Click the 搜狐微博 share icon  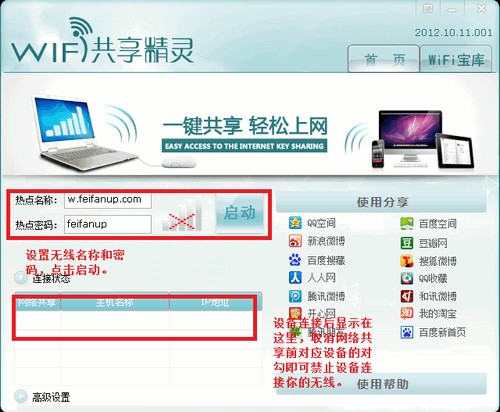pyautogui.click(x=407, y=261)
